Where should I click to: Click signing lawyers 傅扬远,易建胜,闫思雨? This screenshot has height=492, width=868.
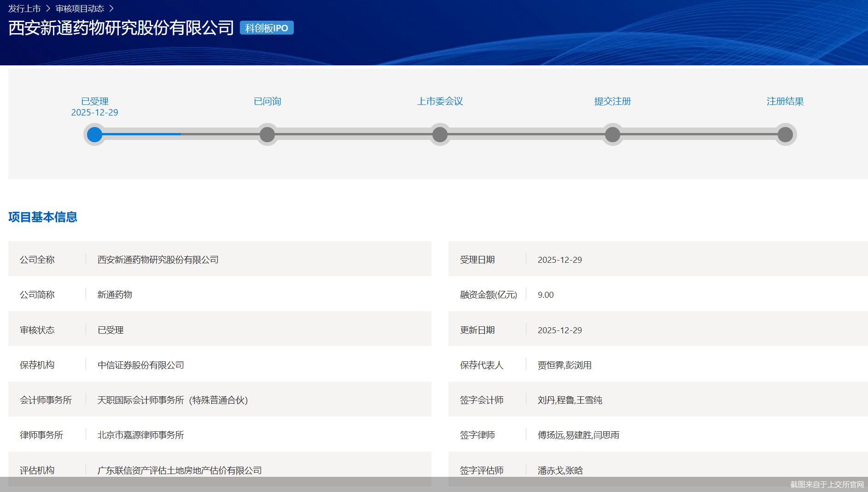[x=578, y=435]
